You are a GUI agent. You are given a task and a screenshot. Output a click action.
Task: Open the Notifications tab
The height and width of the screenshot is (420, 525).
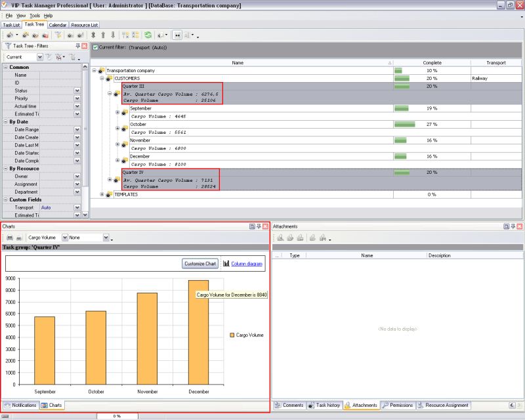click(20, 405)
